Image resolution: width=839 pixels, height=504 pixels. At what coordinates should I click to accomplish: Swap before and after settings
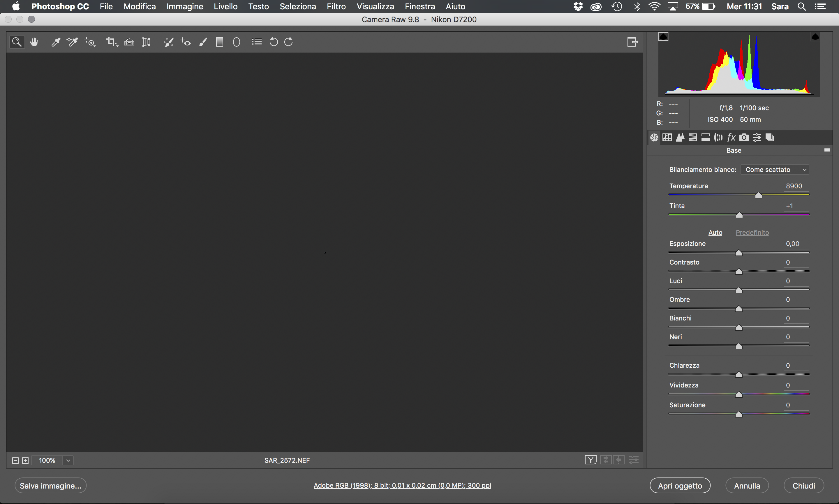pos(606,460)
